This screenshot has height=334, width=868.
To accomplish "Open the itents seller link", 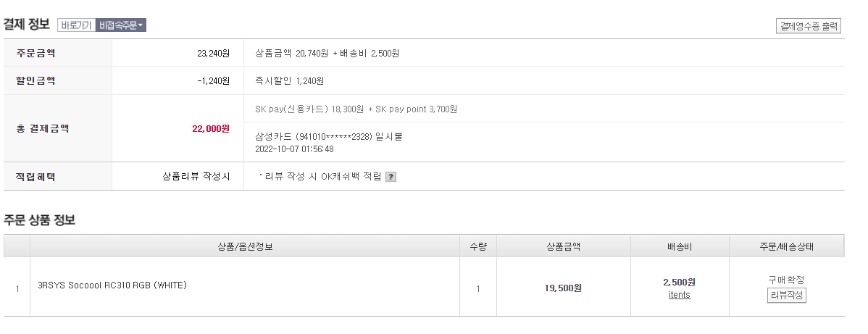I will point(680,295).
